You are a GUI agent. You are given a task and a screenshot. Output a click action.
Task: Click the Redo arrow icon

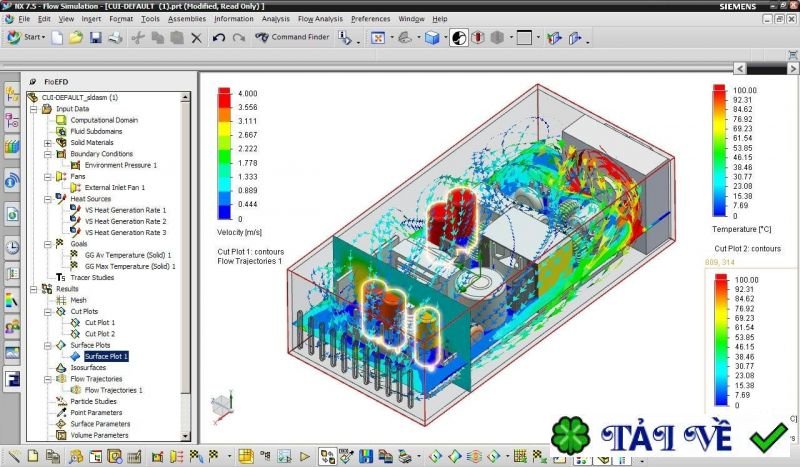point(237,38)
